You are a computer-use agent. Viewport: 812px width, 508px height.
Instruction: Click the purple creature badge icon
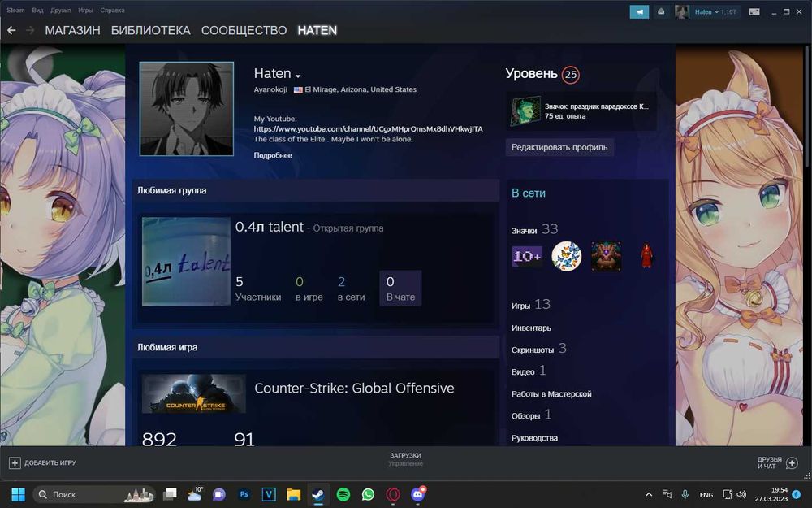click(607, 257)
